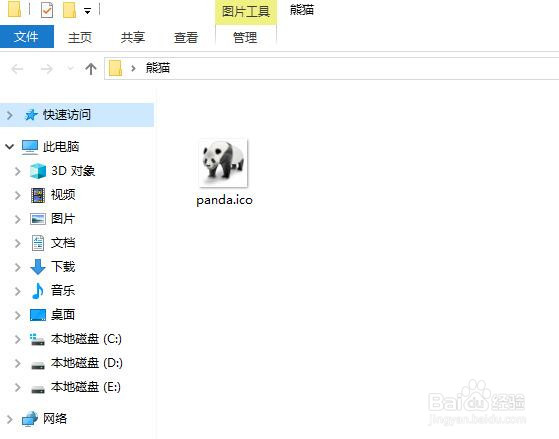
Task: Click the 网络 network icon
Action: coord(30,419)
